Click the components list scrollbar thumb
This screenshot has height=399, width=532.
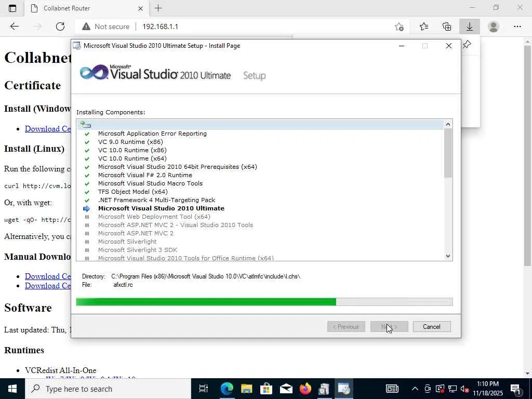[448, 153]
